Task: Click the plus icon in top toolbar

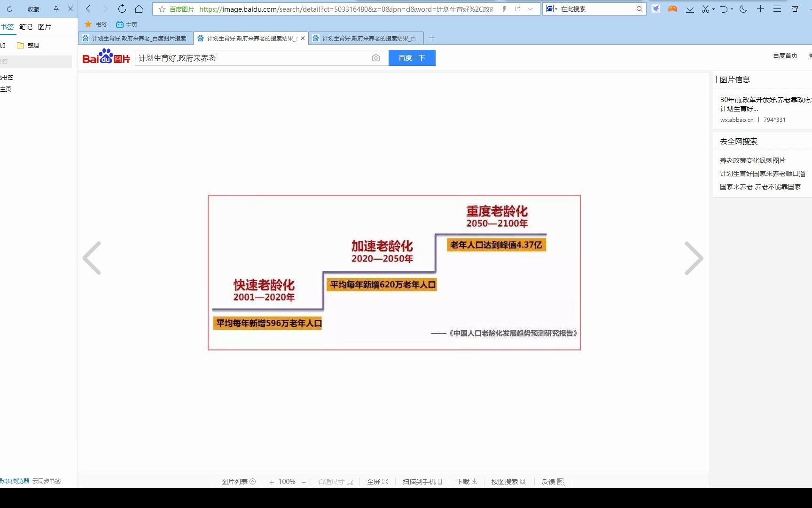Action: click(760, 9)
